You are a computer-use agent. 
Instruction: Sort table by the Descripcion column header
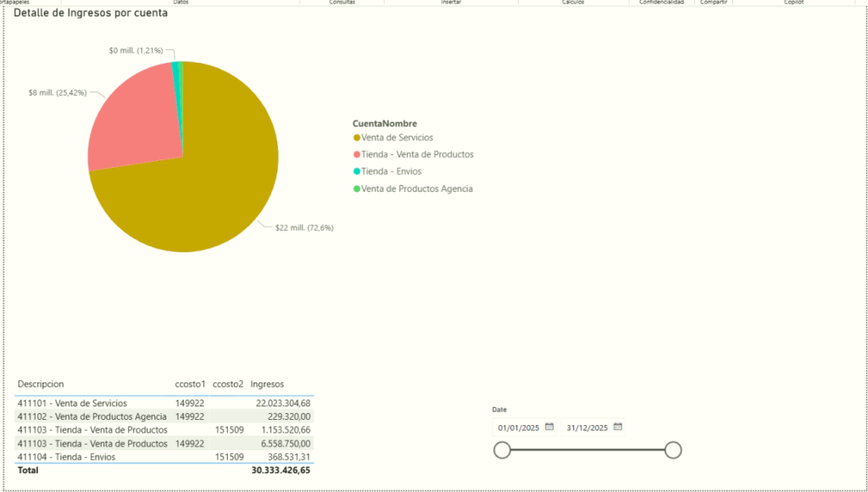41,384
